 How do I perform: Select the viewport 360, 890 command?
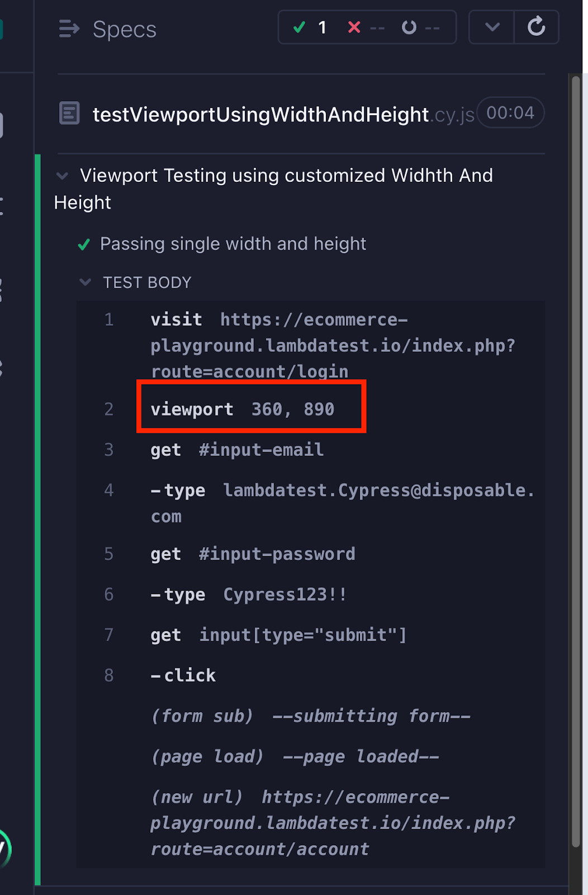(x=242, y=409)
